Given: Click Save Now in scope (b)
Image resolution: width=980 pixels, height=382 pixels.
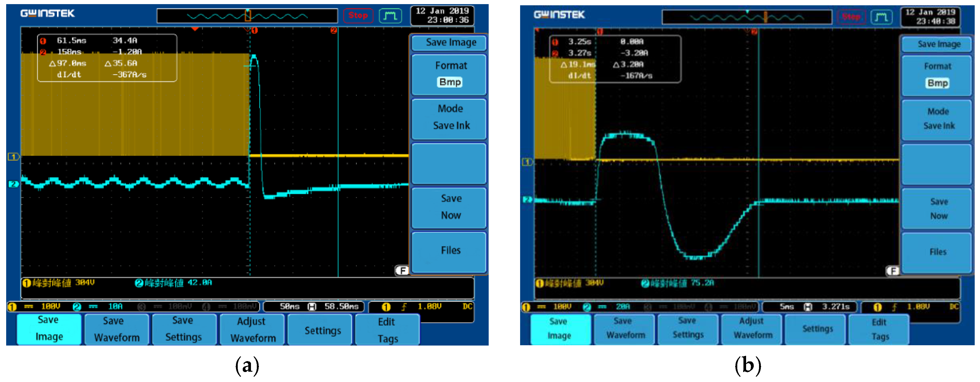Looking at the screenshot, I should tap(936, 209).
